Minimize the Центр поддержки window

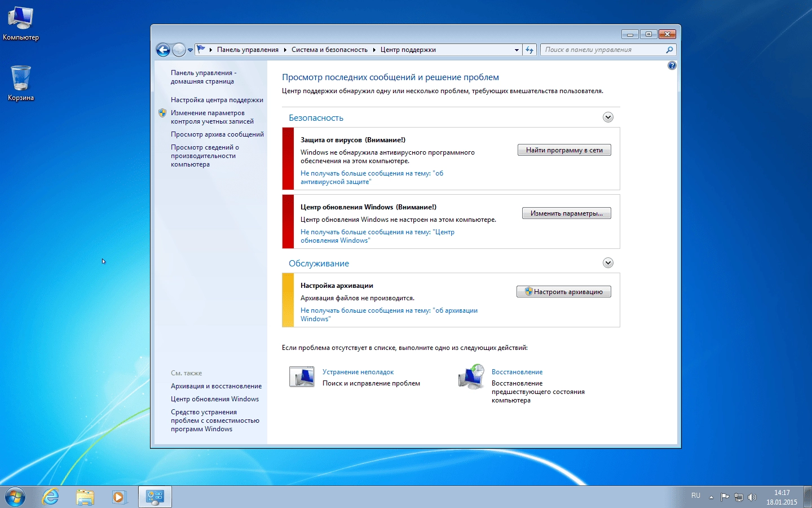click(630, 34)
